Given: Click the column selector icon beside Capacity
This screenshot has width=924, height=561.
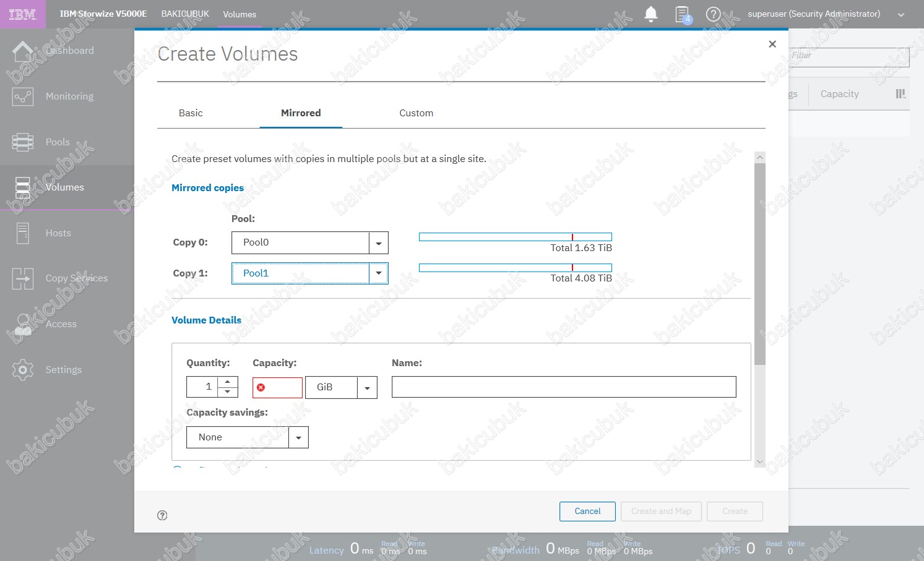Looking at the screenshot, I should [900, 94].
